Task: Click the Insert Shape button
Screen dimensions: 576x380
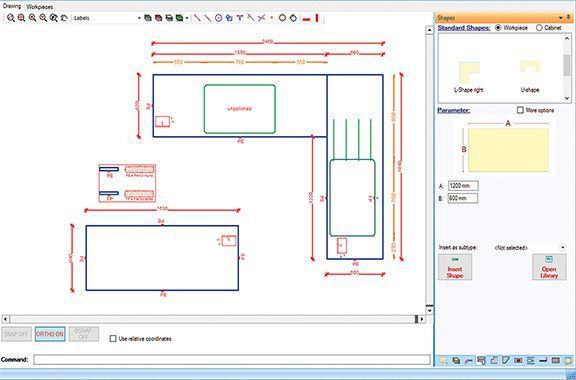Action: (x=455, y=267)
